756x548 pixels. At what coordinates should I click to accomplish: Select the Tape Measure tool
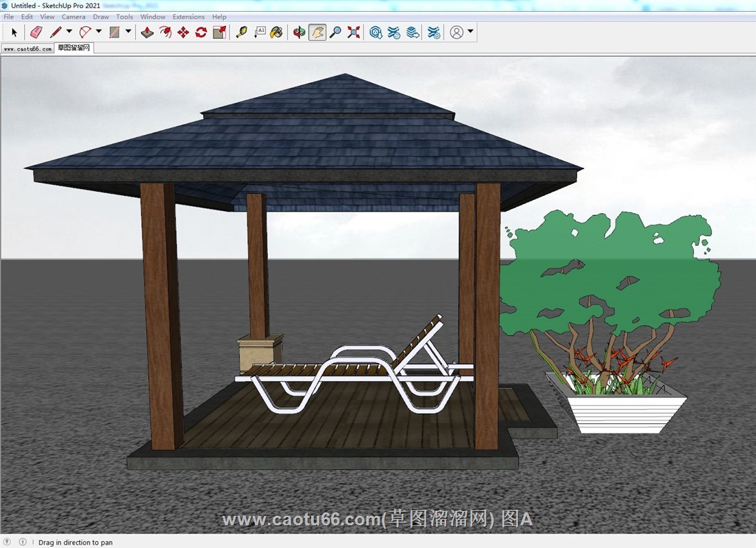[241, 32]
